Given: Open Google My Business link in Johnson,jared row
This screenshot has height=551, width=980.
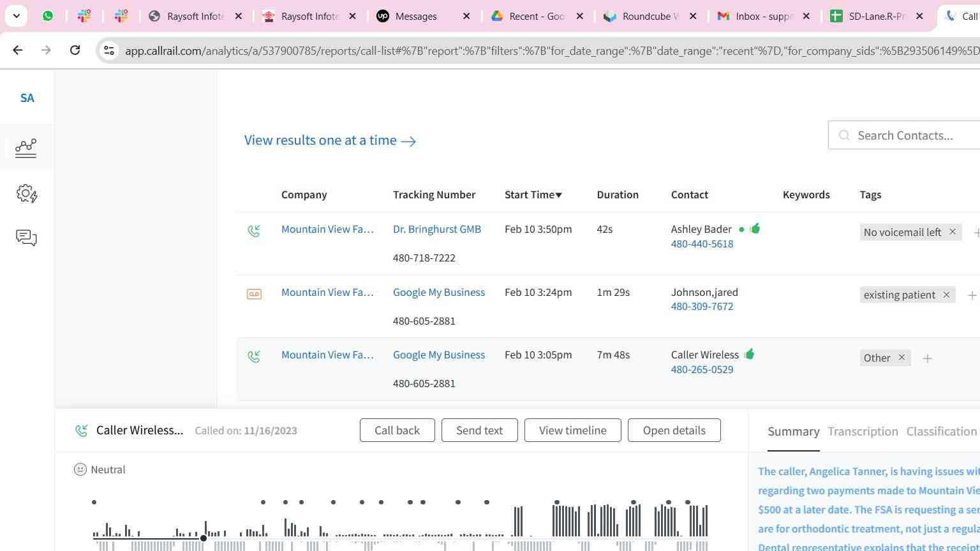Looking at the screenshot, I should coord(439,292).
